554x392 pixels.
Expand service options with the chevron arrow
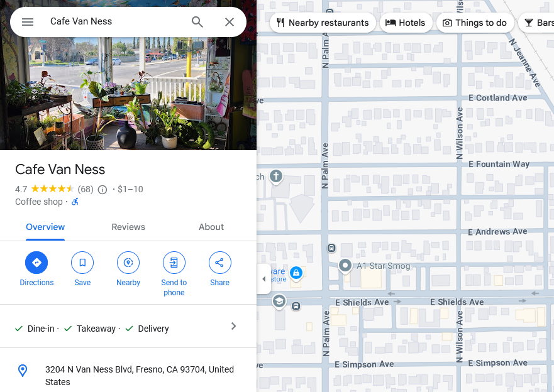click(x=233, y=326)
